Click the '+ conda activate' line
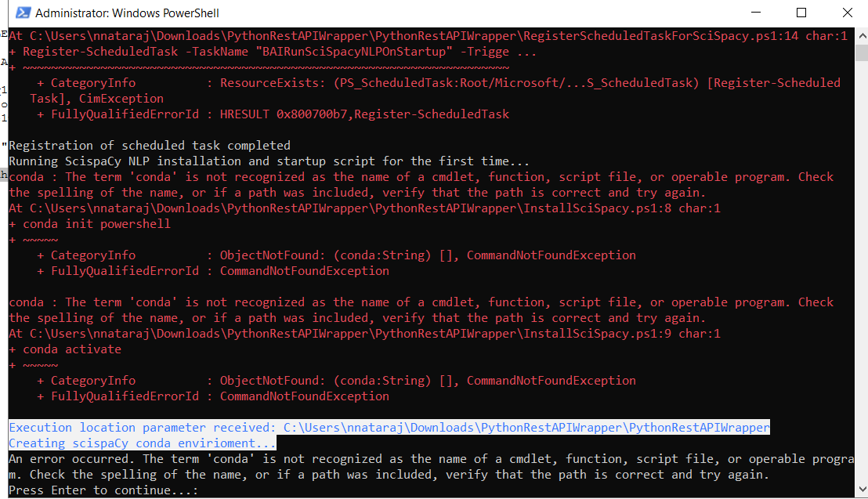The width and height of the screenshot is (868, 499). pyautogui.click(x=65, y=349)
